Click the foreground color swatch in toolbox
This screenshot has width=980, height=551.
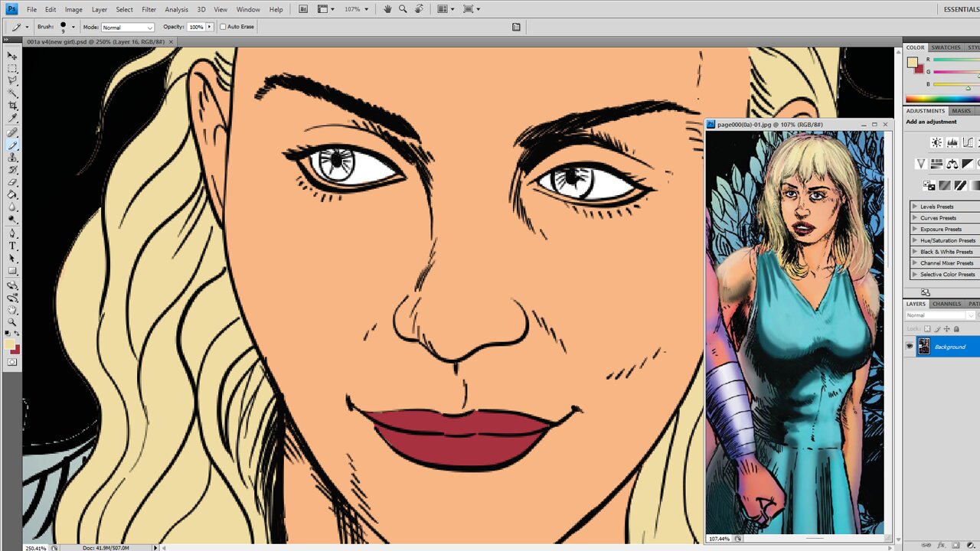coord(10,344)
